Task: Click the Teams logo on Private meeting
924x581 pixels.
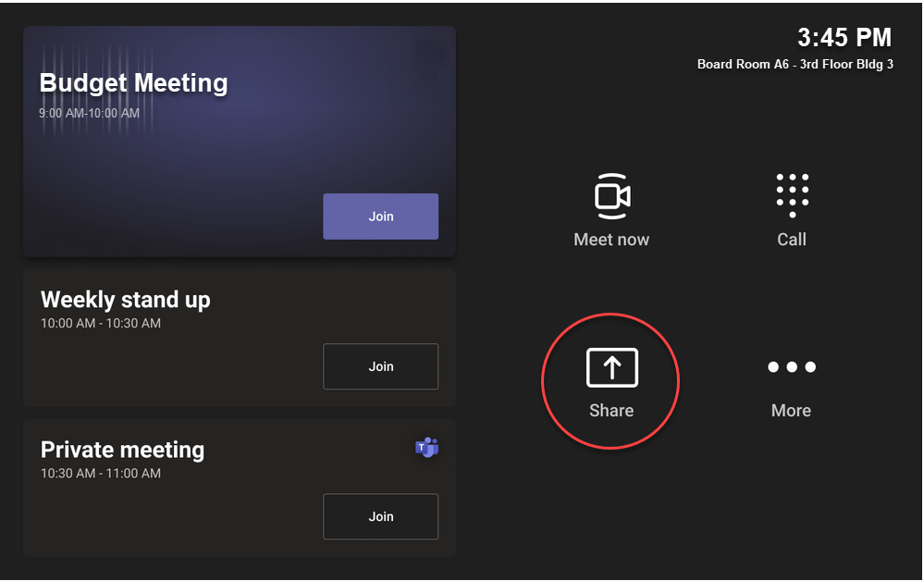Action: 426,447
